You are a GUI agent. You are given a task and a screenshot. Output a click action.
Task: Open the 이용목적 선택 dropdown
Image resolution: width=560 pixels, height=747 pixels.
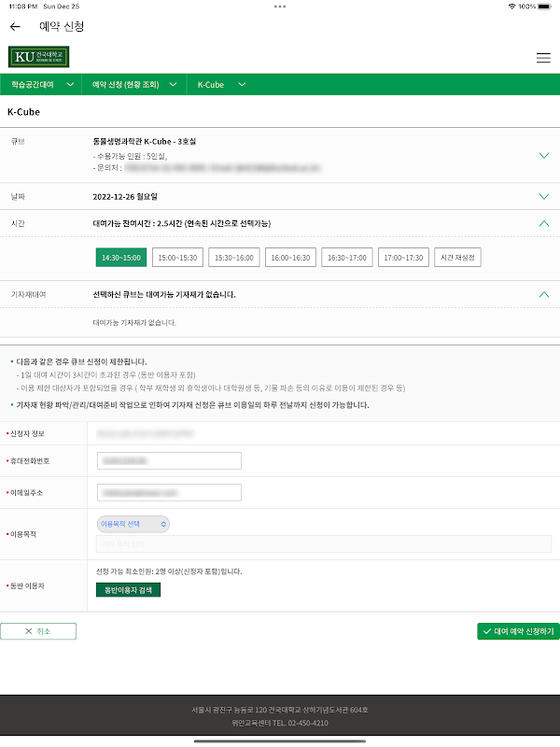coord(133,525)
